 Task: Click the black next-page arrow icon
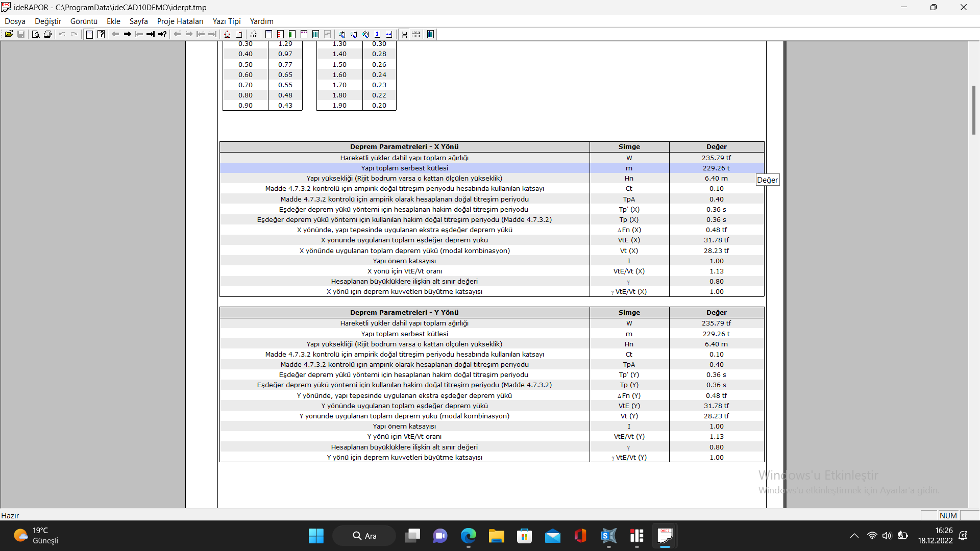coord(127,34)
